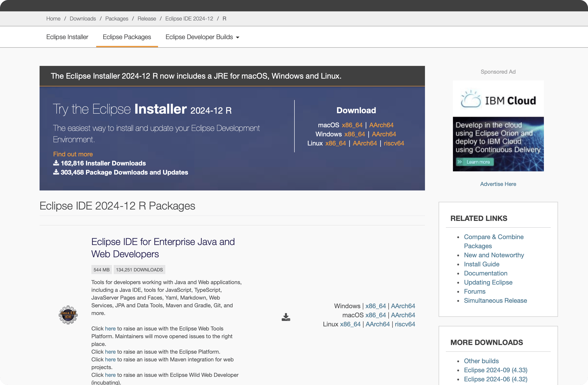Open Updating Eclipse link
The height and width of the screenshot is (385, 588).
tap(488, 283)
